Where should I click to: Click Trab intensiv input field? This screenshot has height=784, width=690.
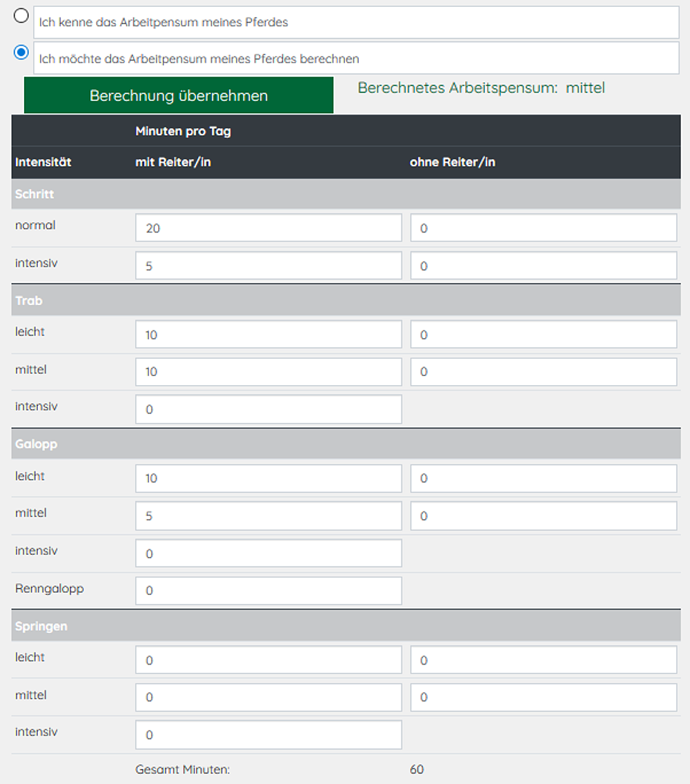(268, 409)
